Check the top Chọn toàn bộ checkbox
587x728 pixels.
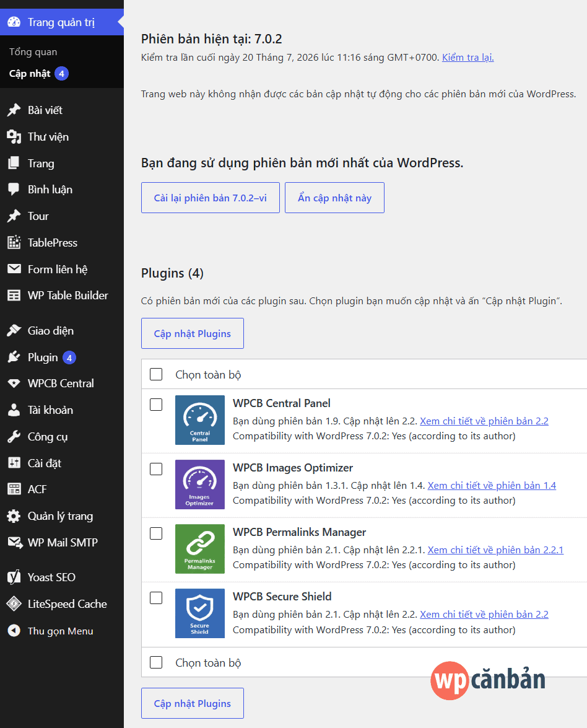(156, 374)
